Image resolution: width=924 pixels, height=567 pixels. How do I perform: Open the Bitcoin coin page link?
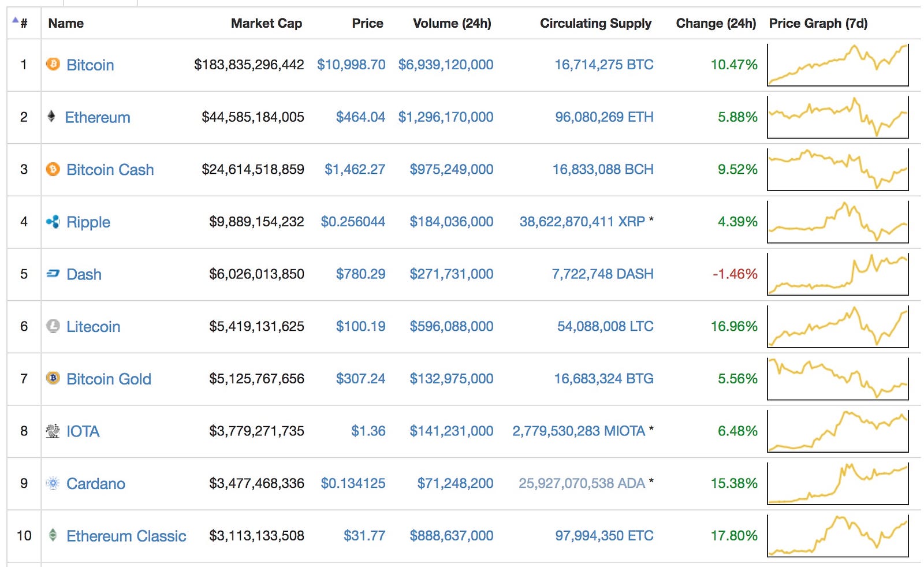(90, 65)
